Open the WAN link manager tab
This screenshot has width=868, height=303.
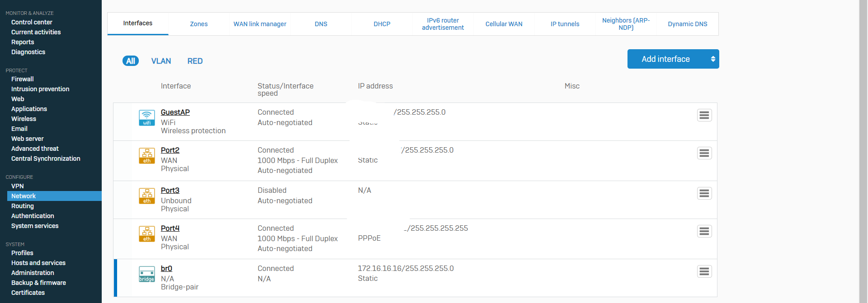click(260, 24)
